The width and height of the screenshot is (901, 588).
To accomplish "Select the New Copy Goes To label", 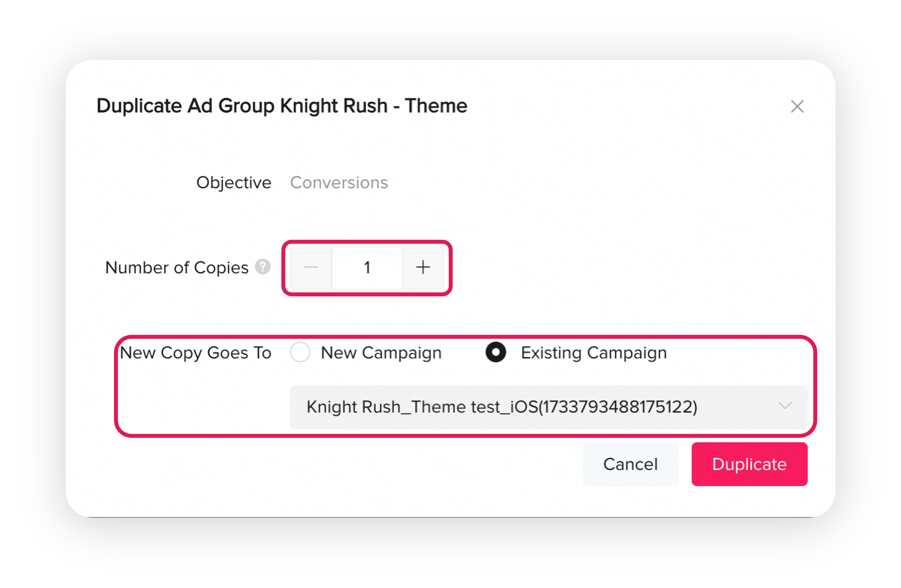I will (196, 353).
